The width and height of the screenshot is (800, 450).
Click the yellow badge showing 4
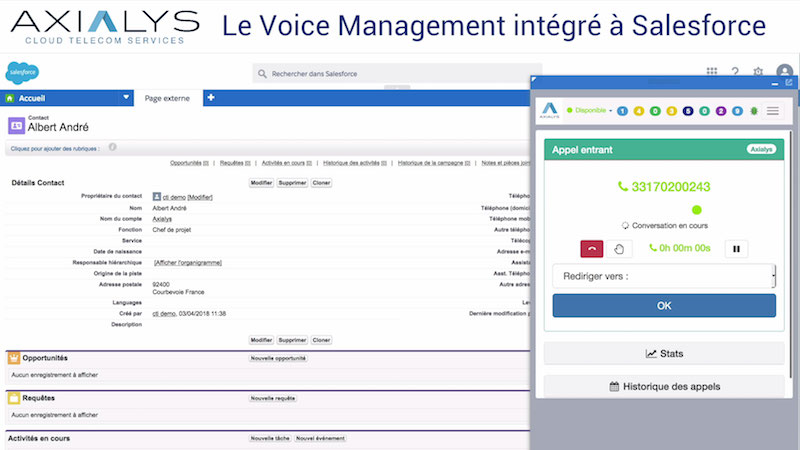point(639,111)
